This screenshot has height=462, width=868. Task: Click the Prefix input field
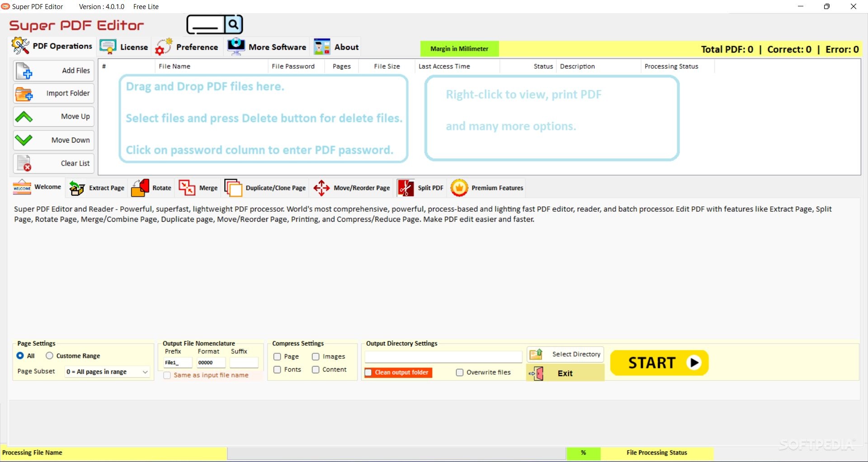click(x=178, y=362)
